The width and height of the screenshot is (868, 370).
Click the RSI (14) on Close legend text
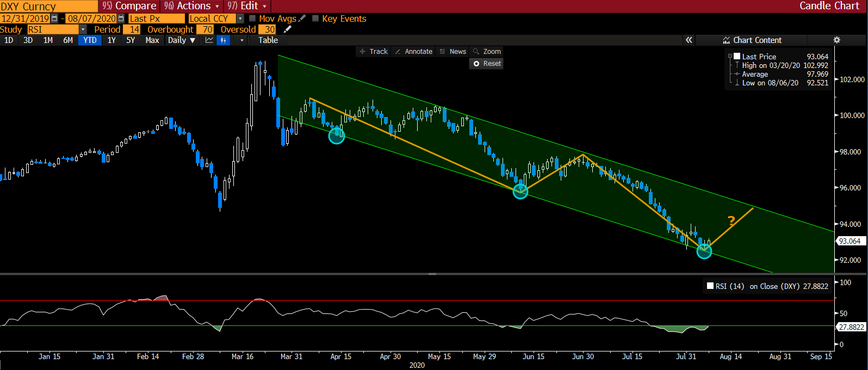pyautogui.click(x=772, y=286)
